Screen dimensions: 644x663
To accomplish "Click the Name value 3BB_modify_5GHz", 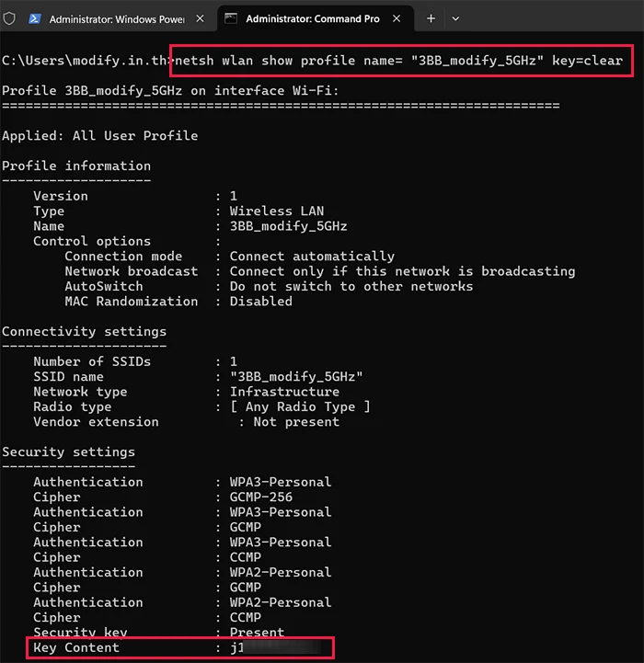I will pos(289,226).
